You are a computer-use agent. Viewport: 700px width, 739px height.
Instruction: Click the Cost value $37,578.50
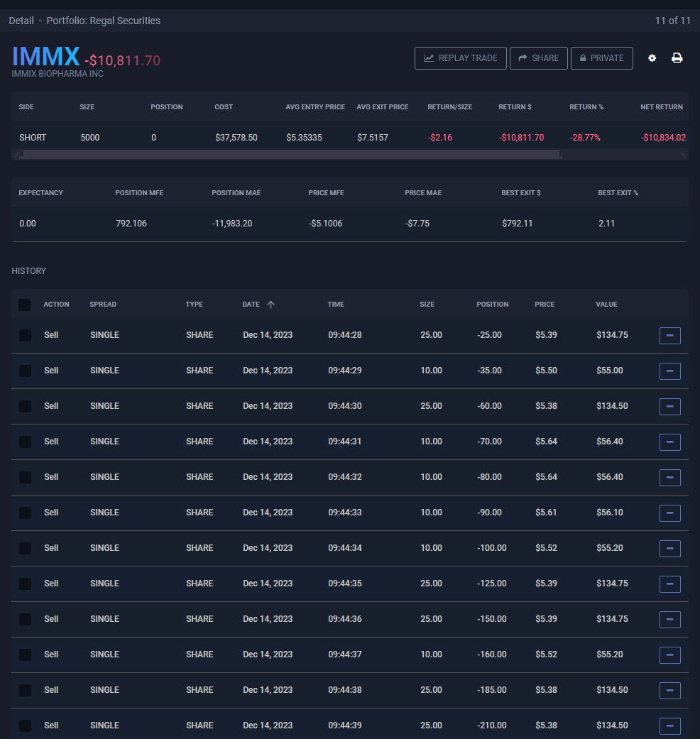click(236, 138)
